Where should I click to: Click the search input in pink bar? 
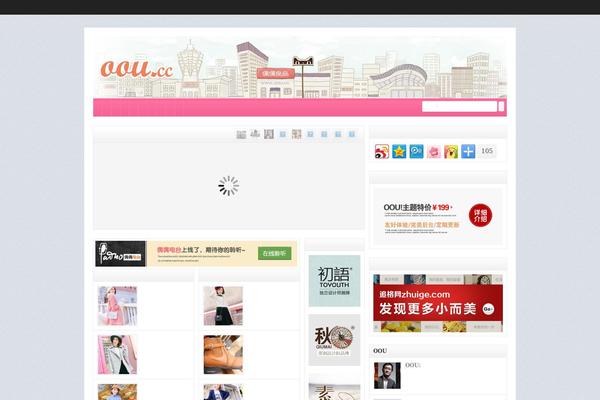[459, 106]
